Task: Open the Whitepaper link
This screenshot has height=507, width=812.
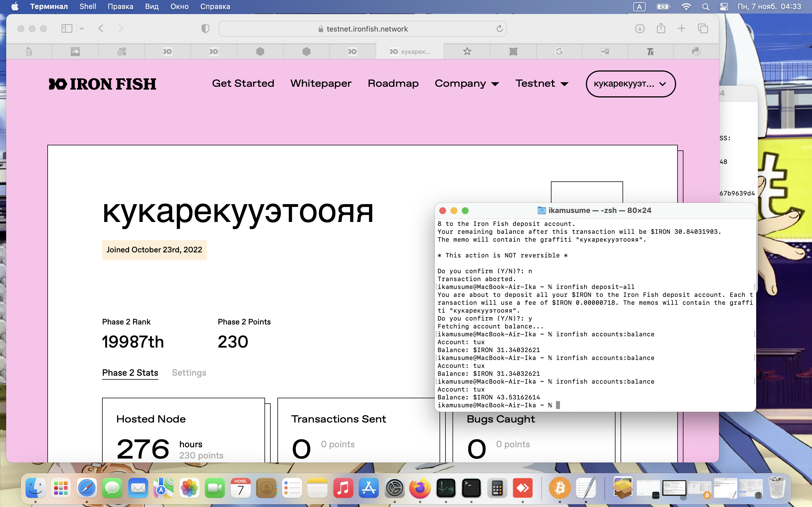Action: (321, 83)
